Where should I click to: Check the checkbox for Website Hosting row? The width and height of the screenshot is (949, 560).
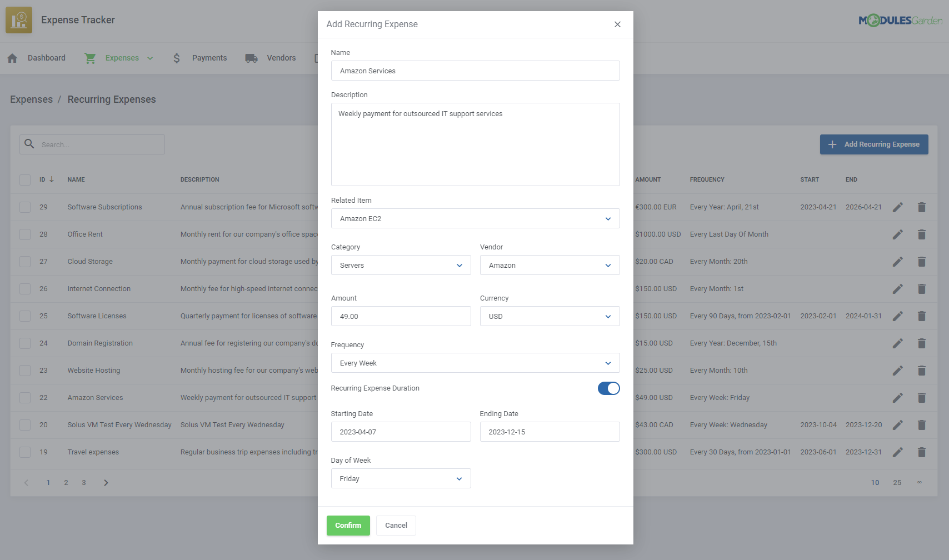(x=24, y=370)
